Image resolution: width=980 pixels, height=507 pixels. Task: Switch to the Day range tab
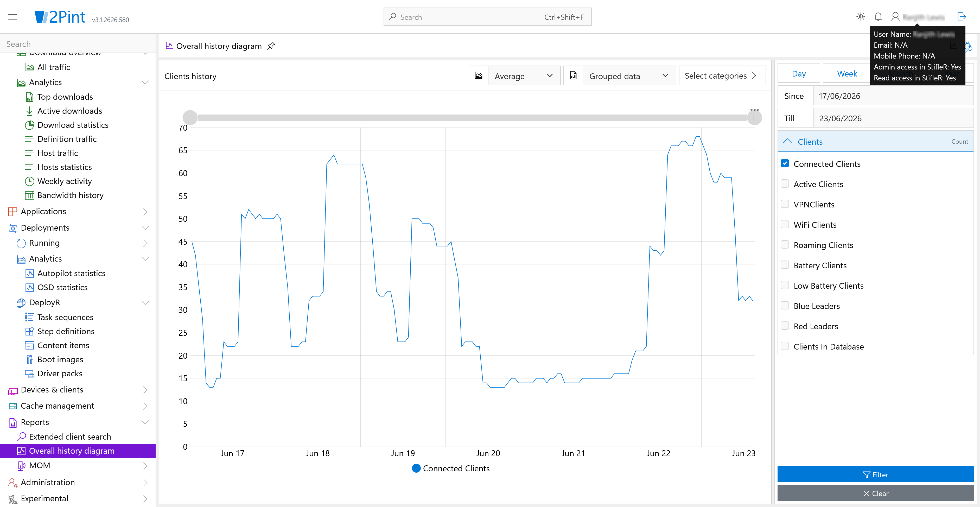[x=799, y=73]
